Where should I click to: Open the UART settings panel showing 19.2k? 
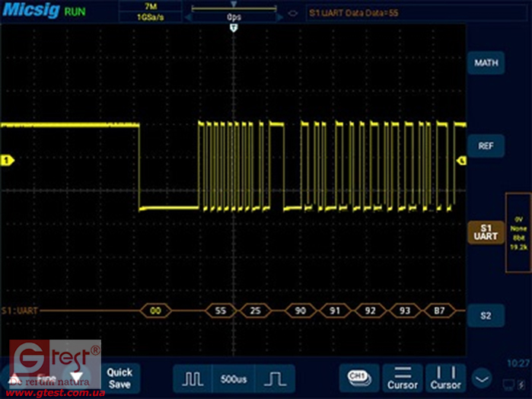coord(518,232)
